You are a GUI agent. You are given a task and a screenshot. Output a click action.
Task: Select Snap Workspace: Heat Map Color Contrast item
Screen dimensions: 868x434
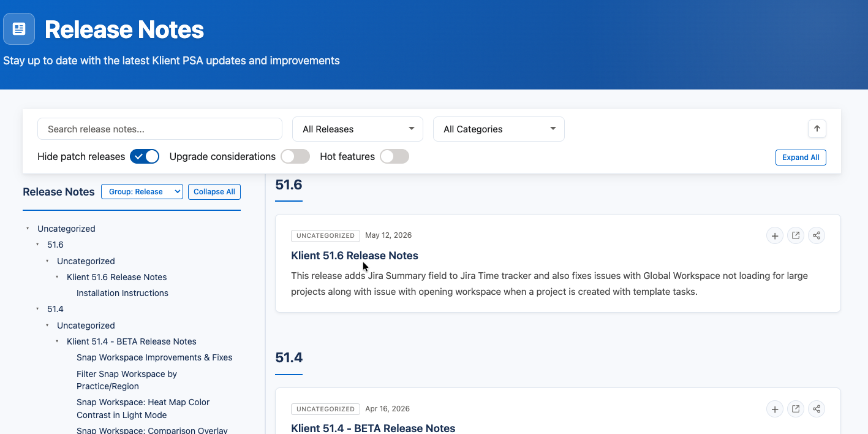tap(143, 409)
